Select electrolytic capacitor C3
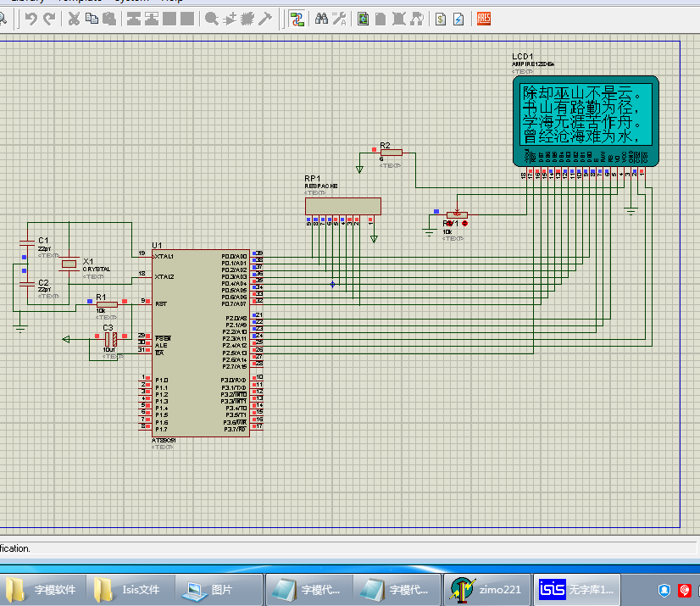The width and height of the screenshot is (700, 606). pos(111,339)
